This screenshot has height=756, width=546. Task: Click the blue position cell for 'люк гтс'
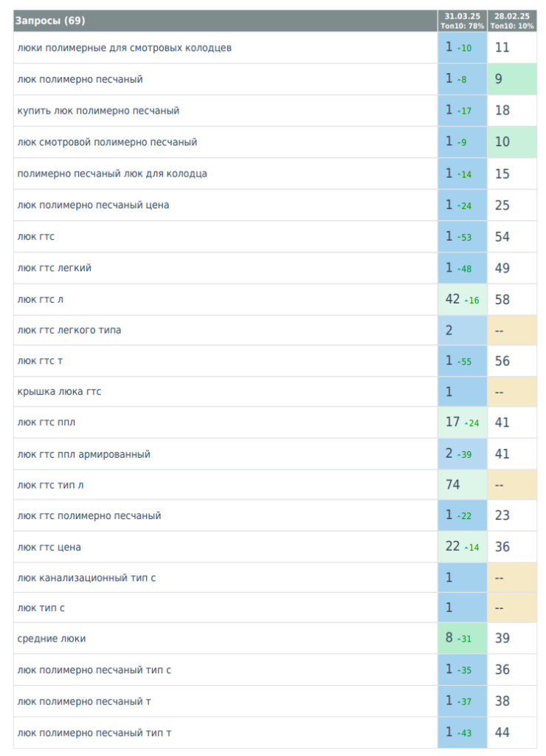[x=462, y=237]
